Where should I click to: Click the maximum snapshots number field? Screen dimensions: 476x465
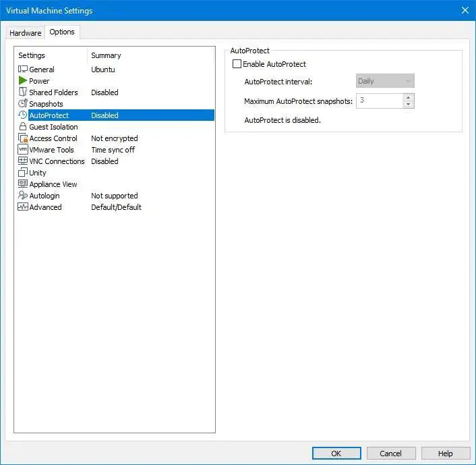380,101
